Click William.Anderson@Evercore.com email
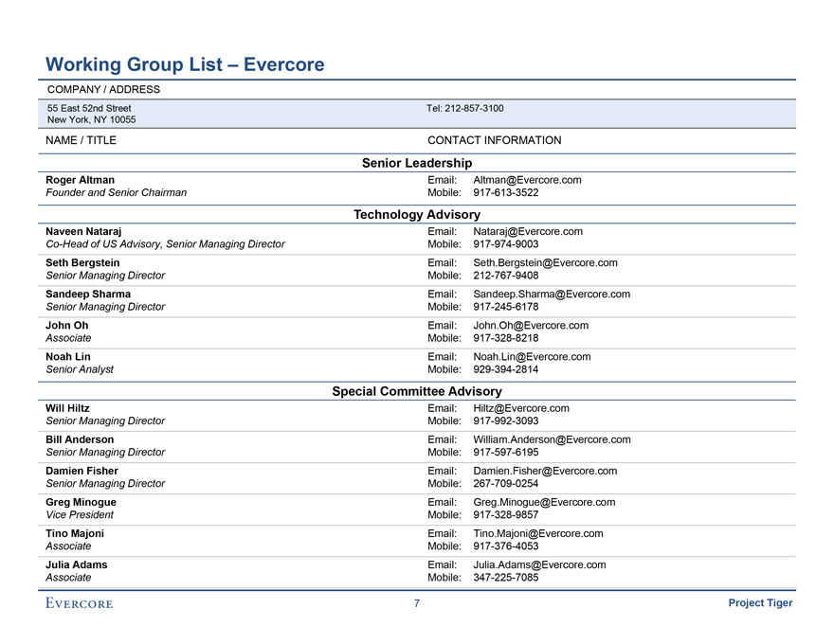The image size is (834, 644). pos(552,439)
